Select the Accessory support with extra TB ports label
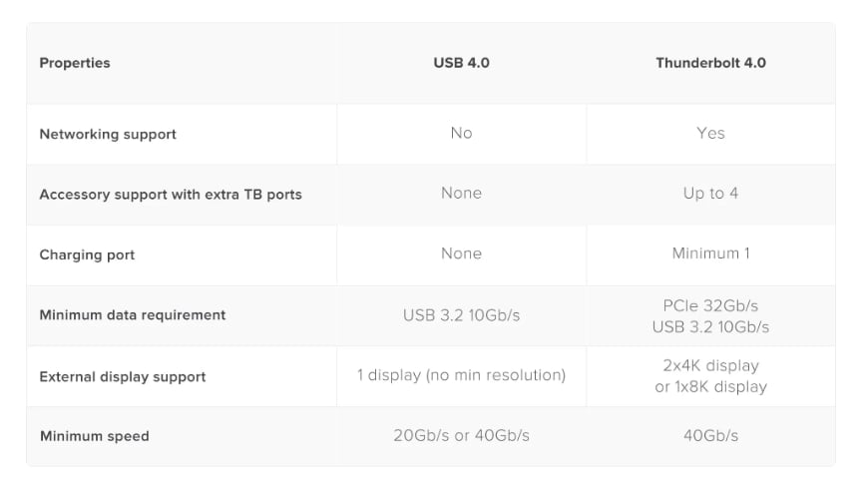Screen dimensions: 868x489 [x=171, y=195]
